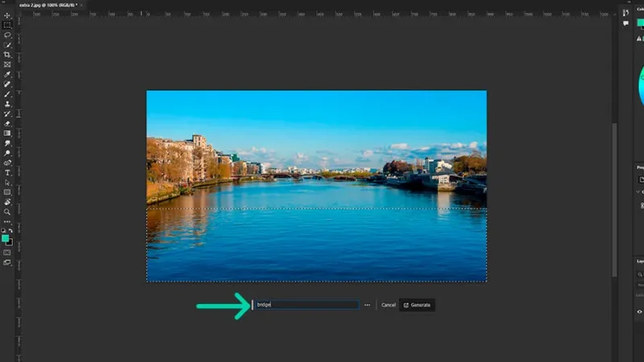Image resolution: width=644 pixels, height=362 pixels.
Task: Click the river photo on the canvas
Action: pos(316,186)
